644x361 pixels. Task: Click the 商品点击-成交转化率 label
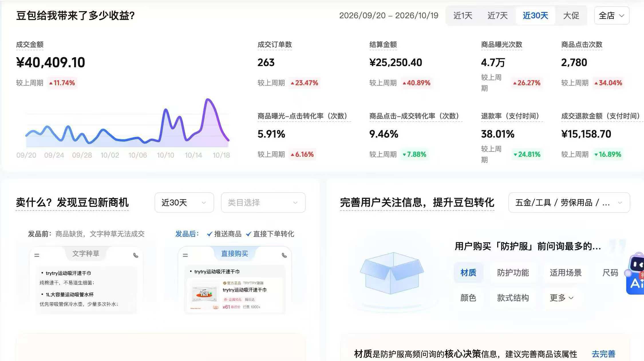(x=416, y=116)
